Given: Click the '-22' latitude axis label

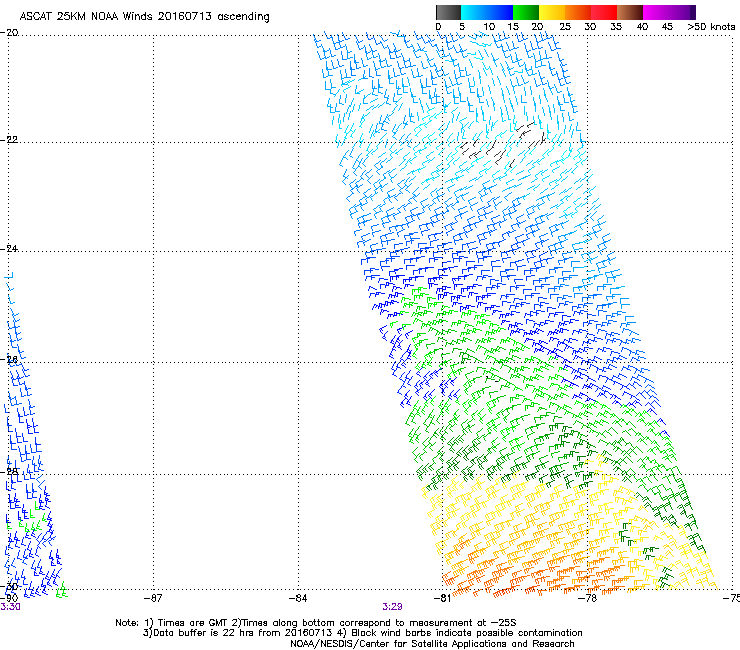Looking at the screenshot, I should click(x=9, y=140).
